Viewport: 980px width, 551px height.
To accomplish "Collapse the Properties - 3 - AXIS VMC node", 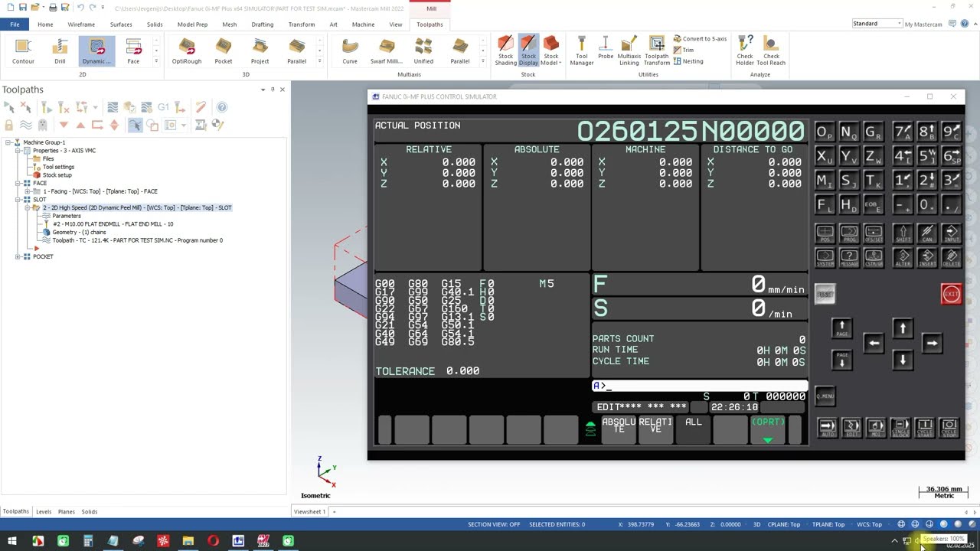I will 18,151.
